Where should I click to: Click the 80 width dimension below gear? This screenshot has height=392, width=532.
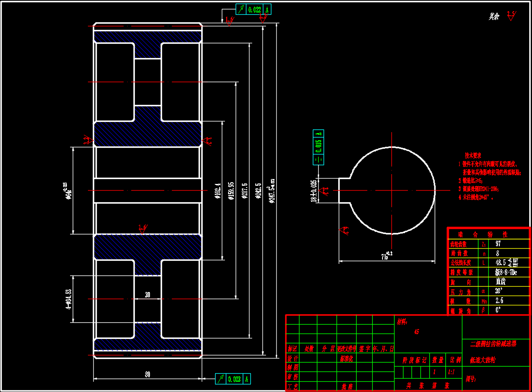click(147, 375)
